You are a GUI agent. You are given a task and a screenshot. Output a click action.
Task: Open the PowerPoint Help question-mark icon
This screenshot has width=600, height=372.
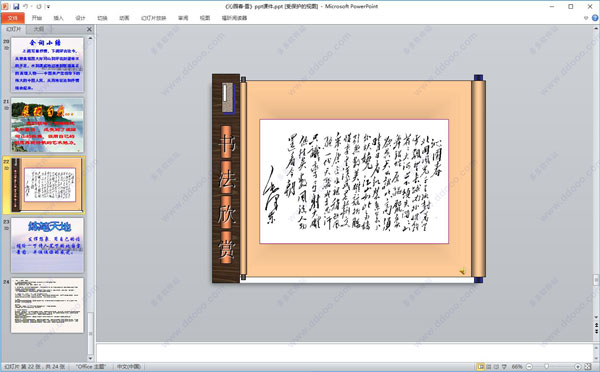(x=595, y=18)
